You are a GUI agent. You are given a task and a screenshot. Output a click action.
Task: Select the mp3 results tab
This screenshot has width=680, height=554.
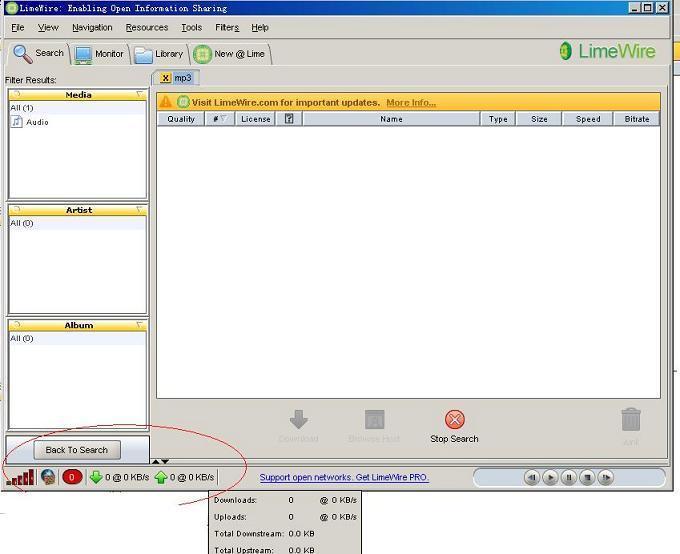pos(183,78)
